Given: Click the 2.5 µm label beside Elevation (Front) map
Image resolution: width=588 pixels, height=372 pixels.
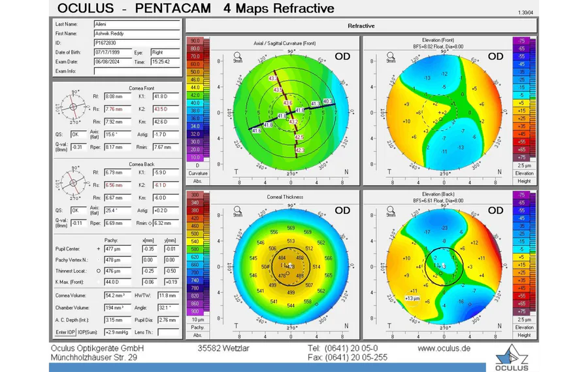Looking at the screenshot, I should pos(524,165).
